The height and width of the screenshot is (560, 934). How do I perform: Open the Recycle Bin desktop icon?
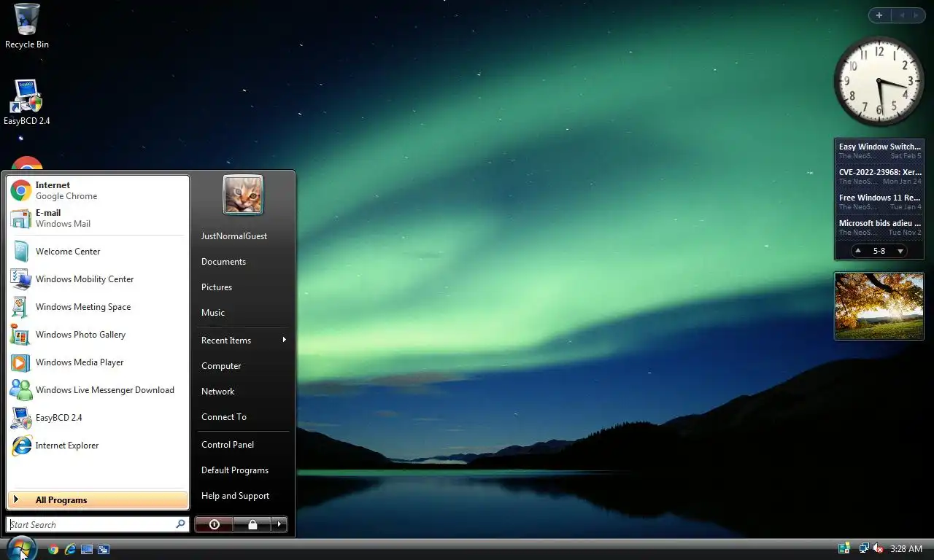pos(27,26)
